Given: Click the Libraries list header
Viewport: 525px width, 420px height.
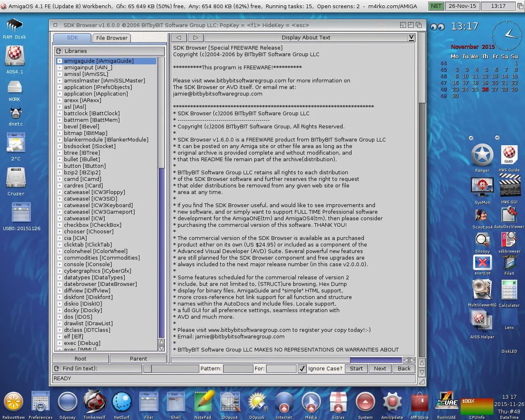Looking at the screenshot, I should [x=110, y=51].
